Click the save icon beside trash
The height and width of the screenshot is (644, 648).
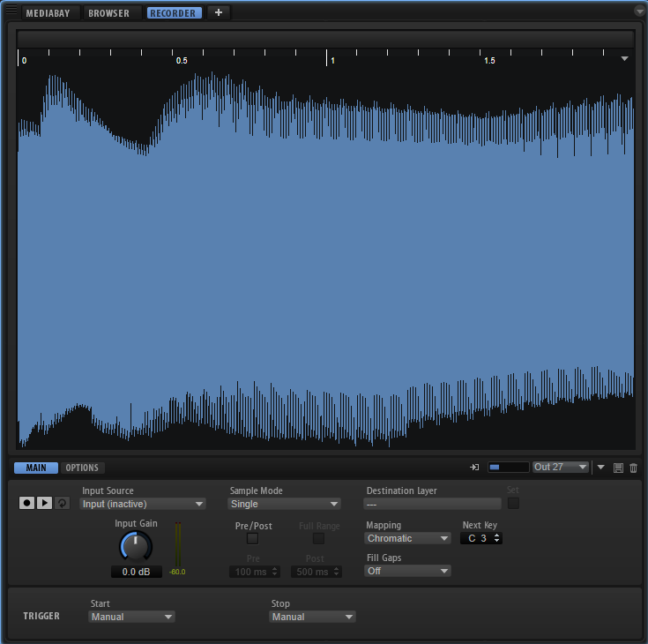[x=618, y=468]
